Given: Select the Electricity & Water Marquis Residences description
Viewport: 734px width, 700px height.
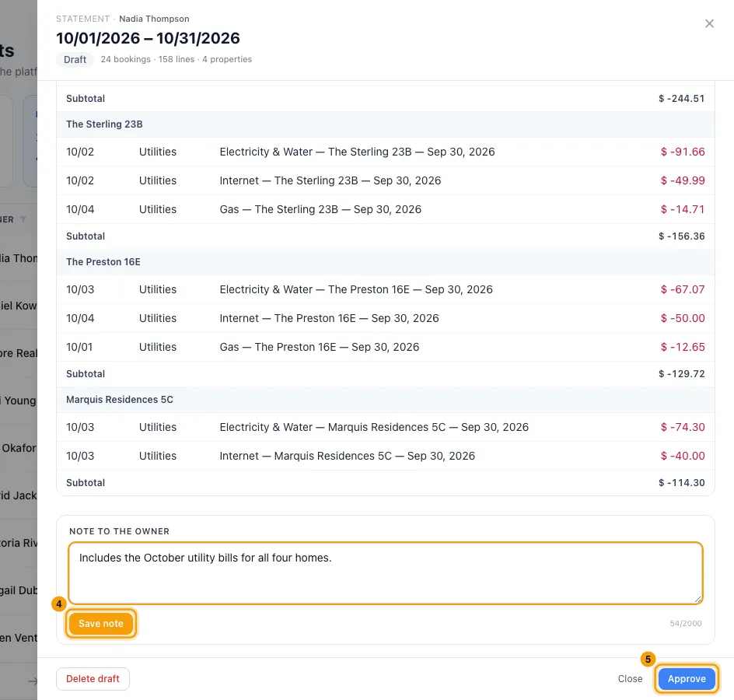Looking at the screenshot, I should [374, 427].
